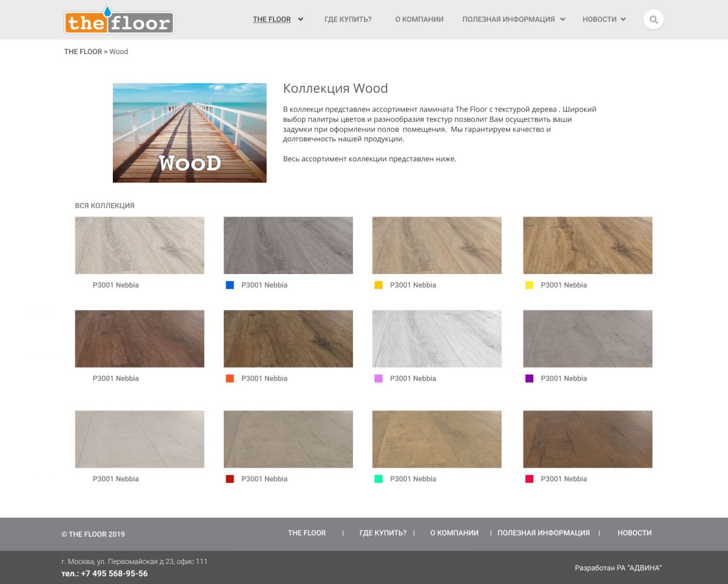Image resolution: width=728 pixels, height=584 pixels.
Task: Open the search magnifier icon
Action: click(x=653, y=19)
